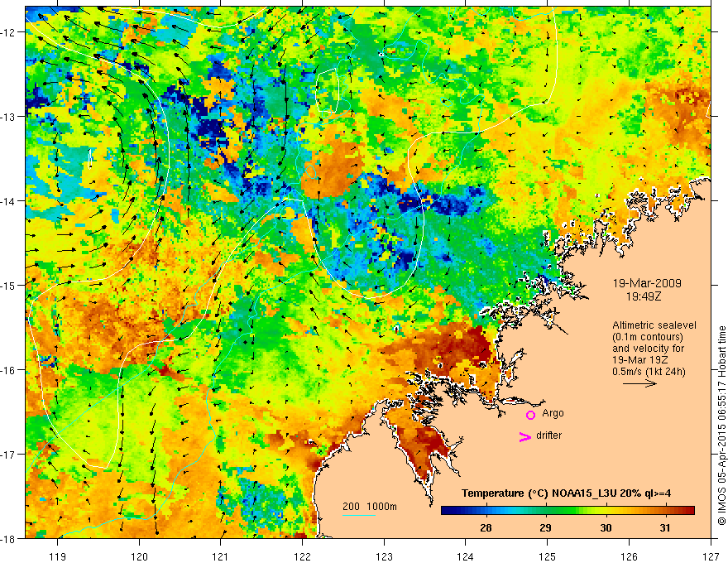Click the temperature color scale bar

568,510
